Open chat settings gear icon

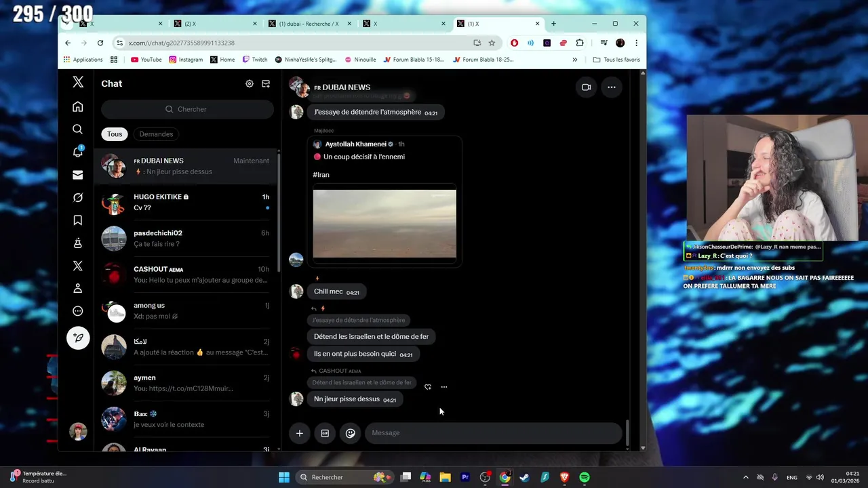point(250,83)
